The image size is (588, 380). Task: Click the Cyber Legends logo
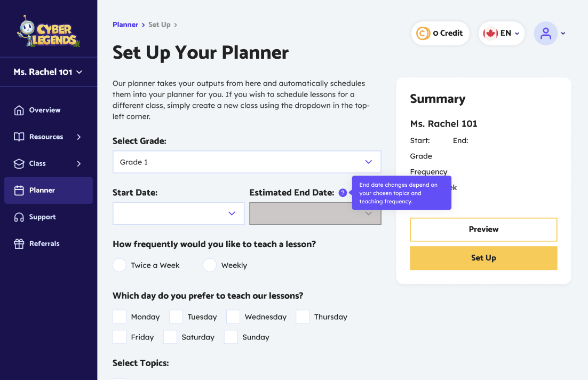pyautogui.click(x=49, y=31)
